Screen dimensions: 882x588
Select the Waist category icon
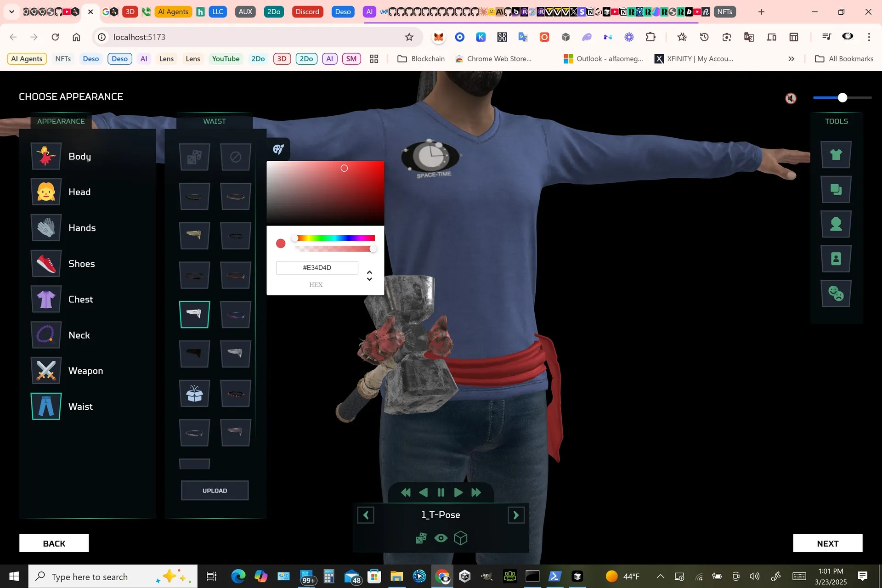tap(46, 407)
